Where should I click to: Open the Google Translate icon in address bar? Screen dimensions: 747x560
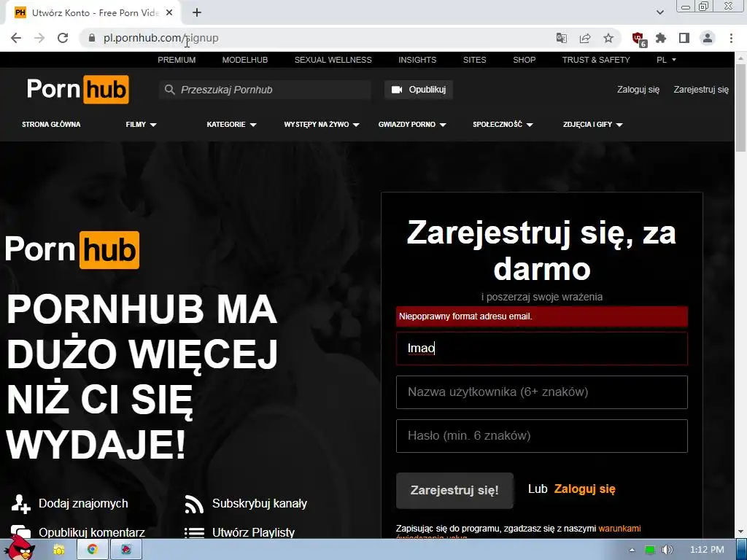562,38
